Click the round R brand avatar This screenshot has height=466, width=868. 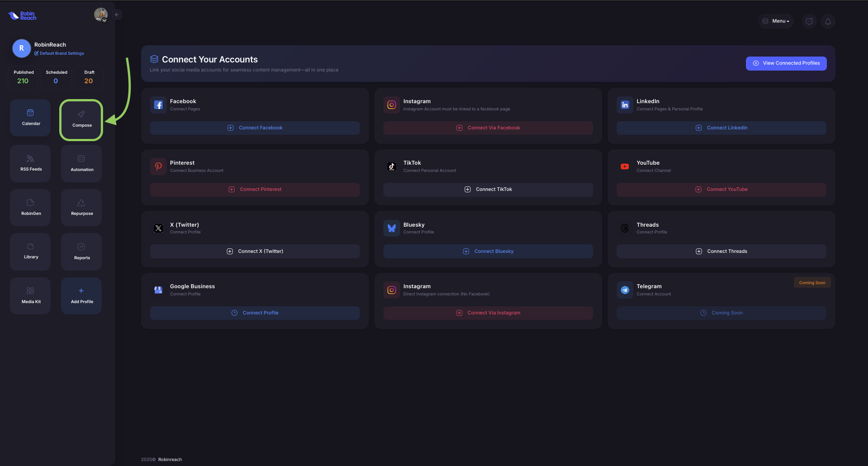[x=21, y=48]
